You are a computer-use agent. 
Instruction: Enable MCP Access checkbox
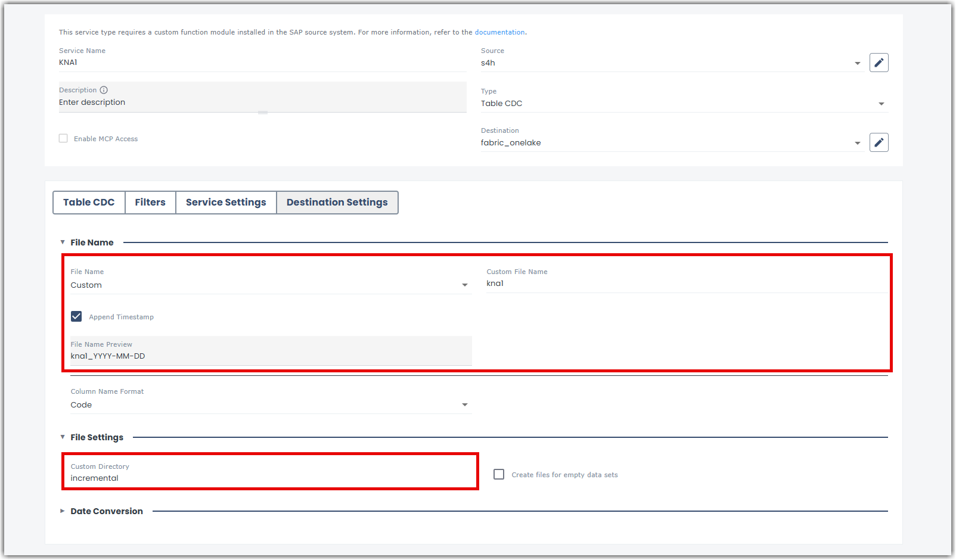click(x=63, y=138)
